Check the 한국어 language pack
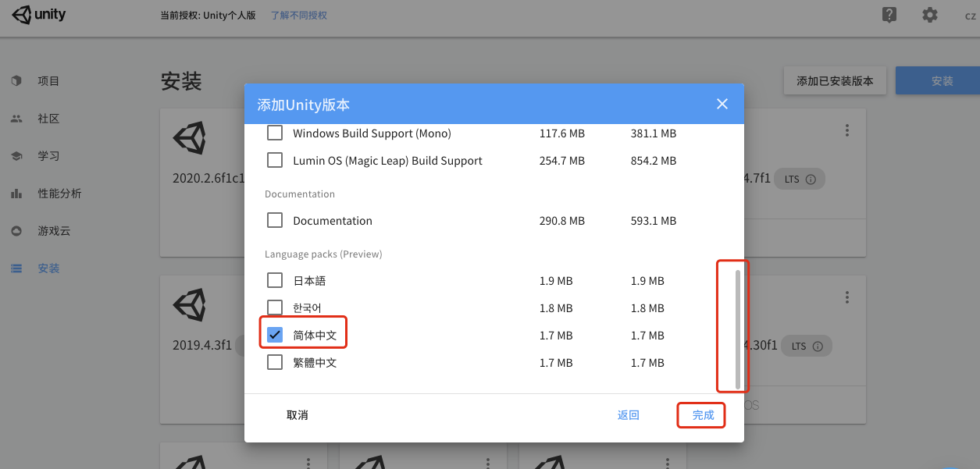980x469 pixels. click(275, 307)
